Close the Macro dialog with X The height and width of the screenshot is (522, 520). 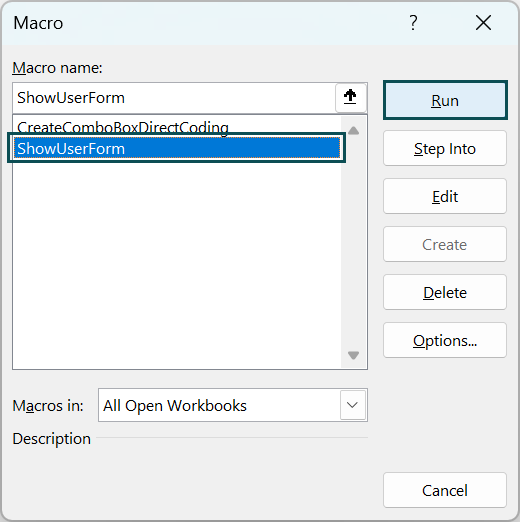click(483, 23)
